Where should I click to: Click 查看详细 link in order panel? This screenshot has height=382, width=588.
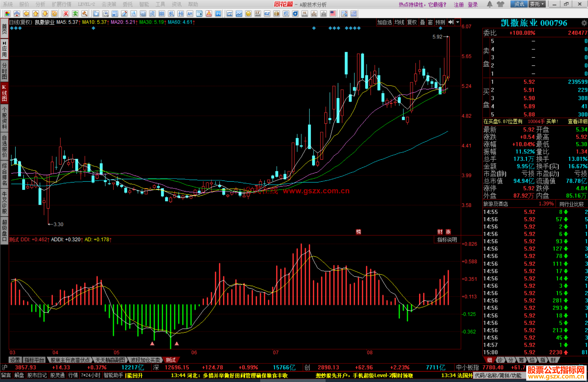click(577, 122)
